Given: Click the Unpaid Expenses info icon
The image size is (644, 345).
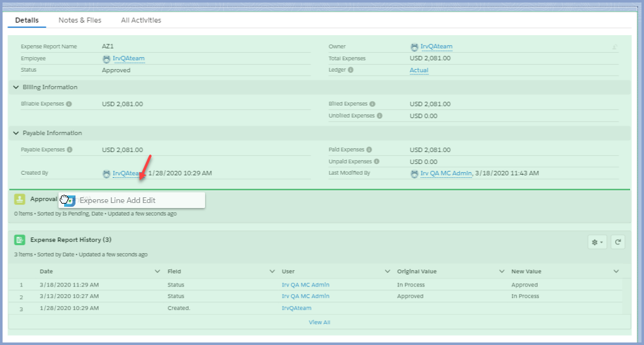Looking at the screenshot, I should [377, 162].
